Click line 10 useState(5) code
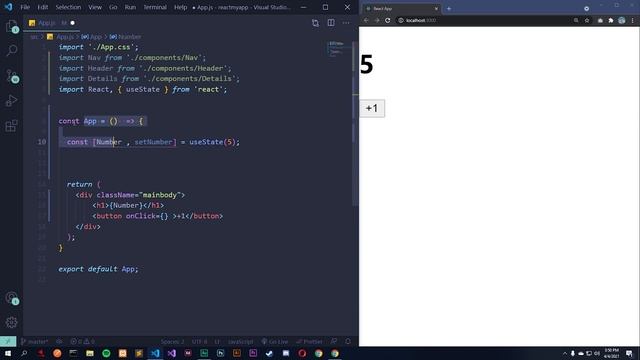 point(214,142)
